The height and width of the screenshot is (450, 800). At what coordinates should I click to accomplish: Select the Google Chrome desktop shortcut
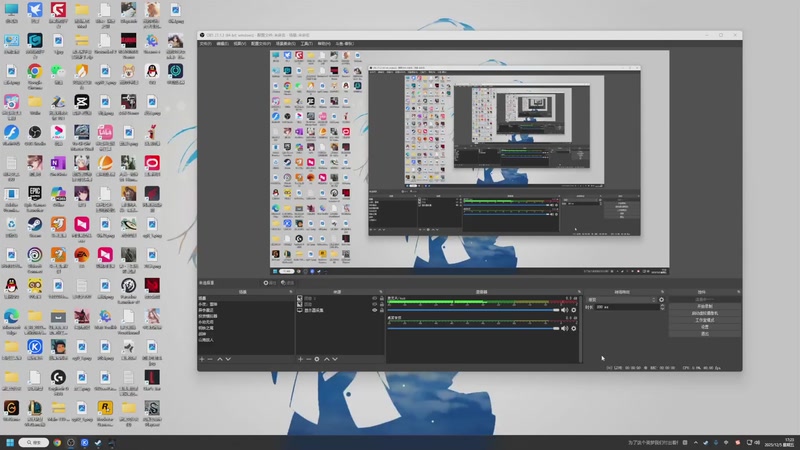coord(35,75)
